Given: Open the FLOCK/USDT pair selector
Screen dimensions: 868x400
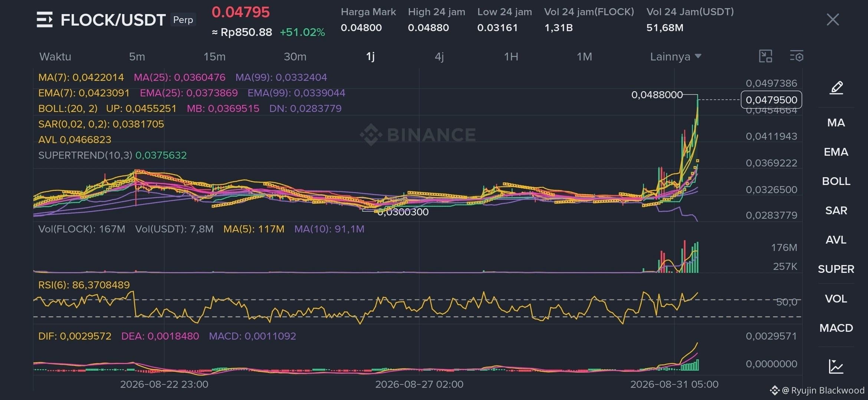Looking at the screenshot, I should click(x=113, y=20).
